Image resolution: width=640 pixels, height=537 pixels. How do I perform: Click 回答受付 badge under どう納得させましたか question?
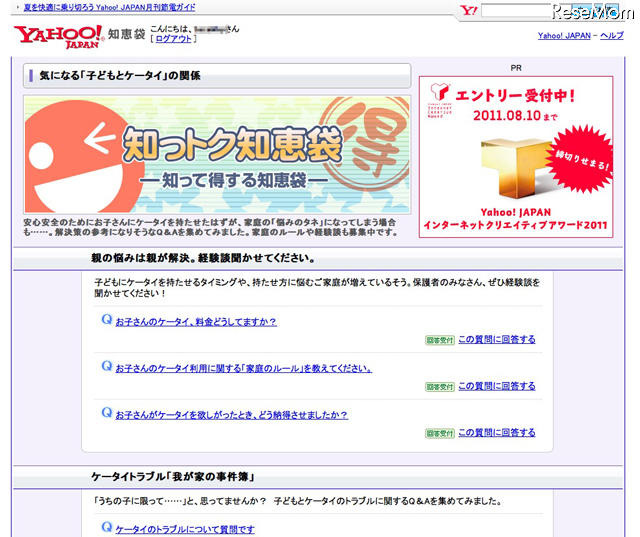pos(440,433)
